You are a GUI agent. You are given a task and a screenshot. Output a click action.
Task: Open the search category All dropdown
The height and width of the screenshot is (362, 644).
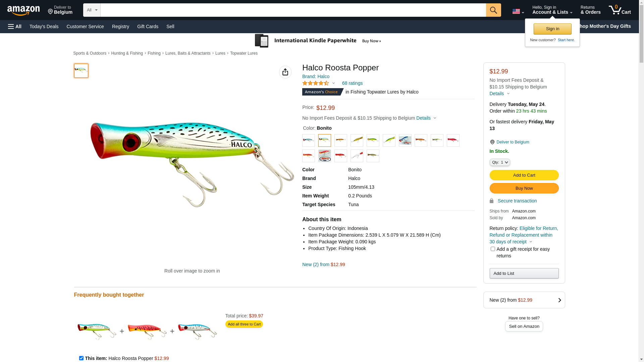(x=92, y=10)
